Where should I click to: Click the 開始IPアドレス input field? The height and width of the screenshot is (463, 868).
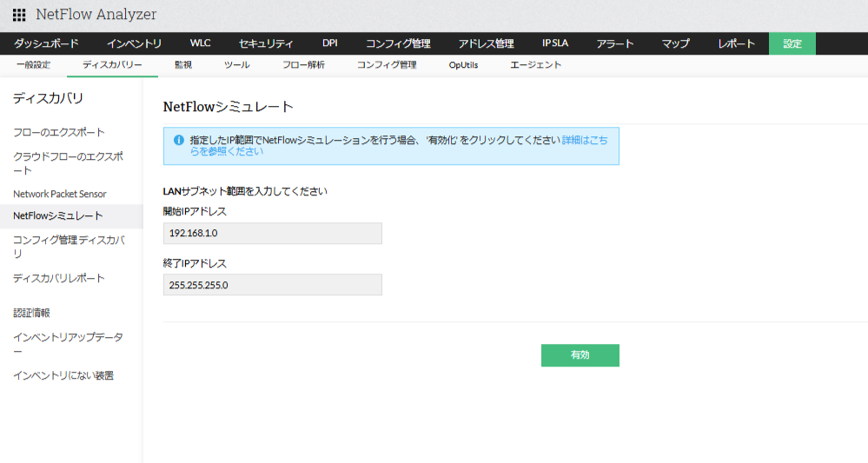coord(273,234)
